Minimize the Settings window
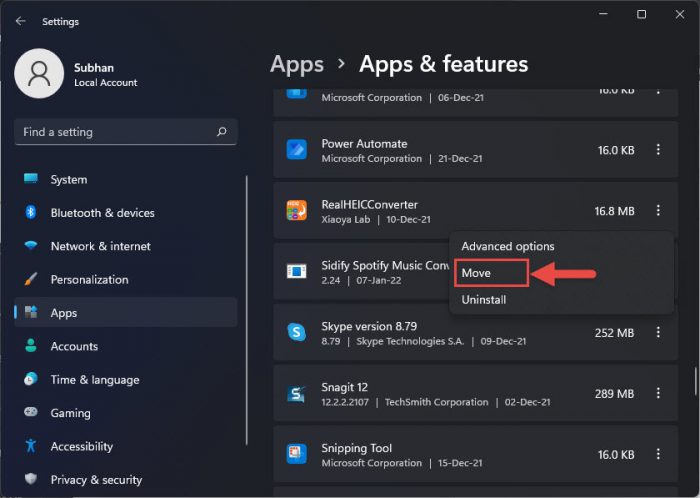 603,14
